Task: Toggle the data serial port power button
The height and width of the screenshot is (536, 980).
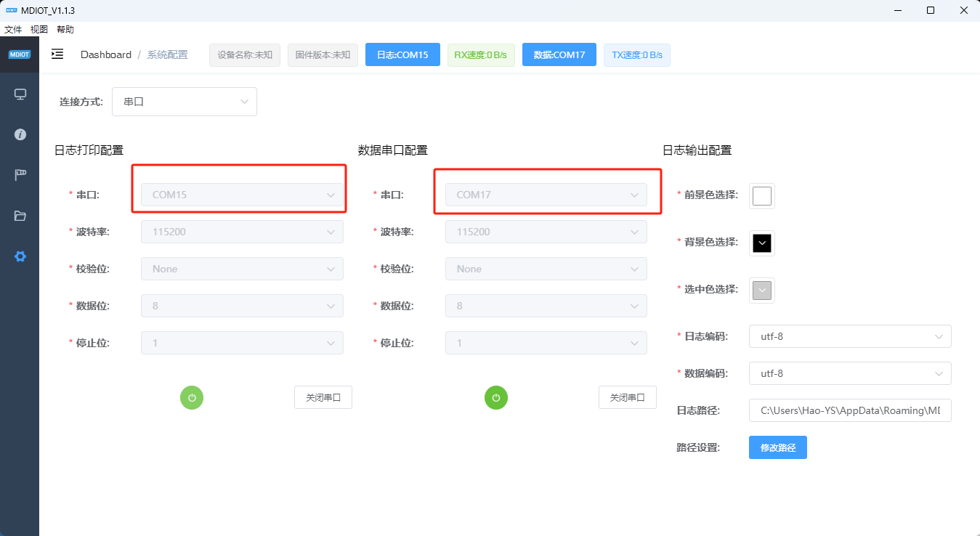Action: coord(496,398)
